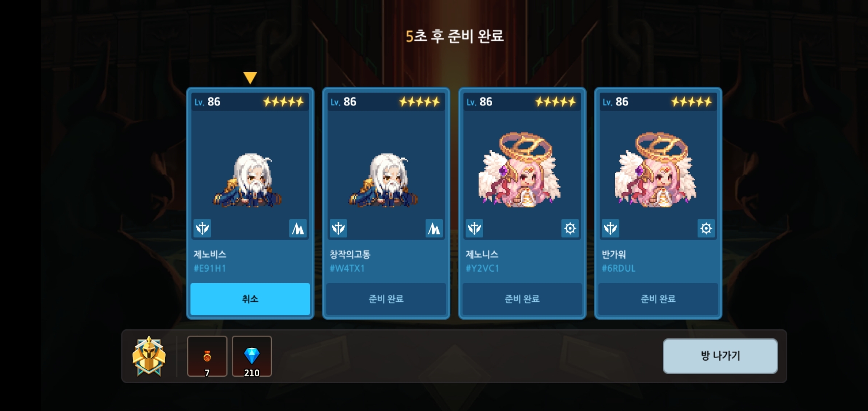
Task: Click mountain element icon on 제노비스 card
Action: pyautogui.click(x=298, y=228)
